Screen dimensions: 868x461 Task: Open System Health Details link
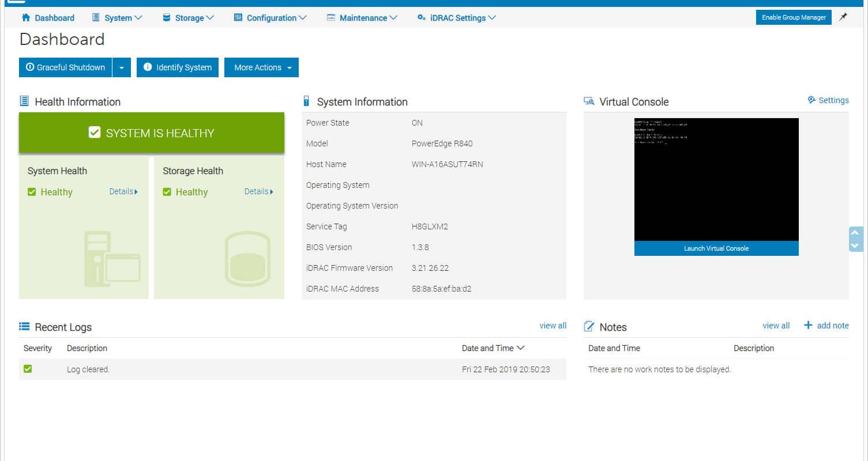(123, 191)
